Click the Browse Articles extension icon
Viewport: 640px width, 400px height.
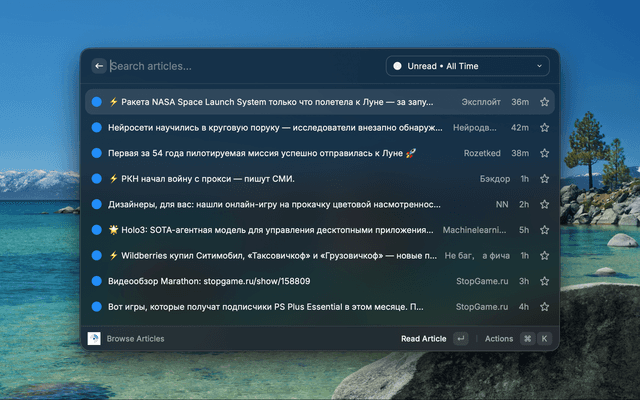click(94, 339)
